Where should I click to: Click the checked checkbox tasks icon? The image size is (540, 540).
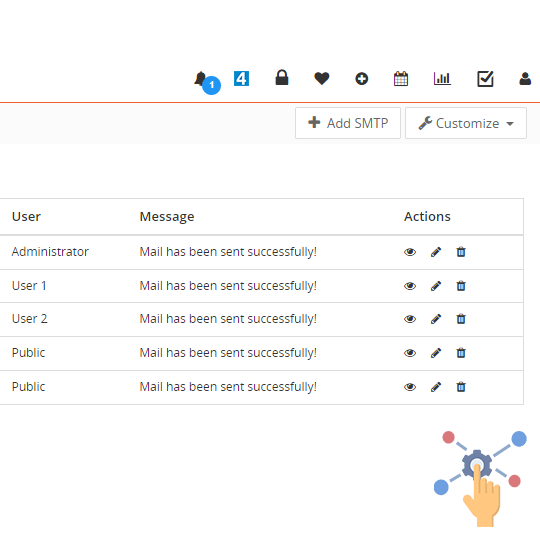click(x=485, y=79)
